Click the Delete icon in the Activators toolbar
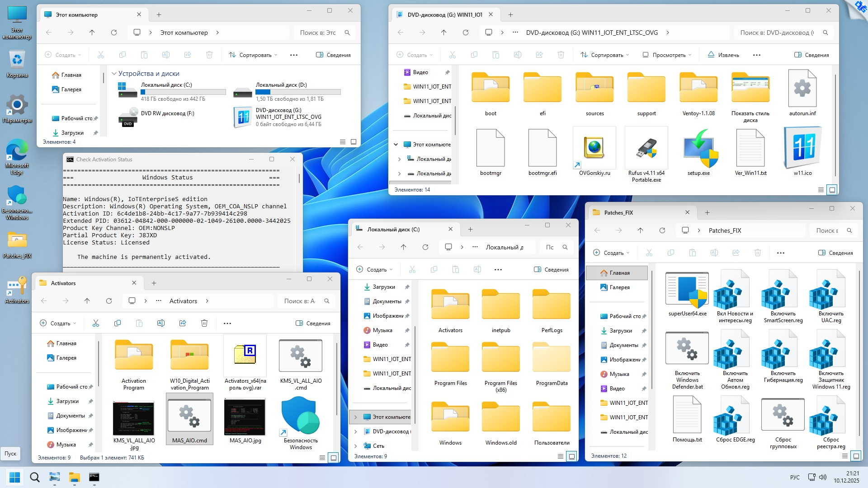 204,323
